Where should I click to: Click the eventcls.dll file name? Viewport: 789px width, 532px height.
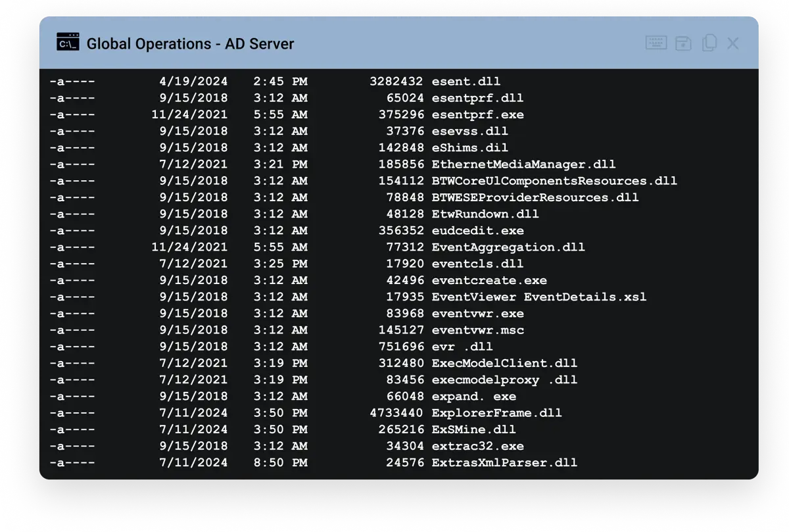point(478,264)
